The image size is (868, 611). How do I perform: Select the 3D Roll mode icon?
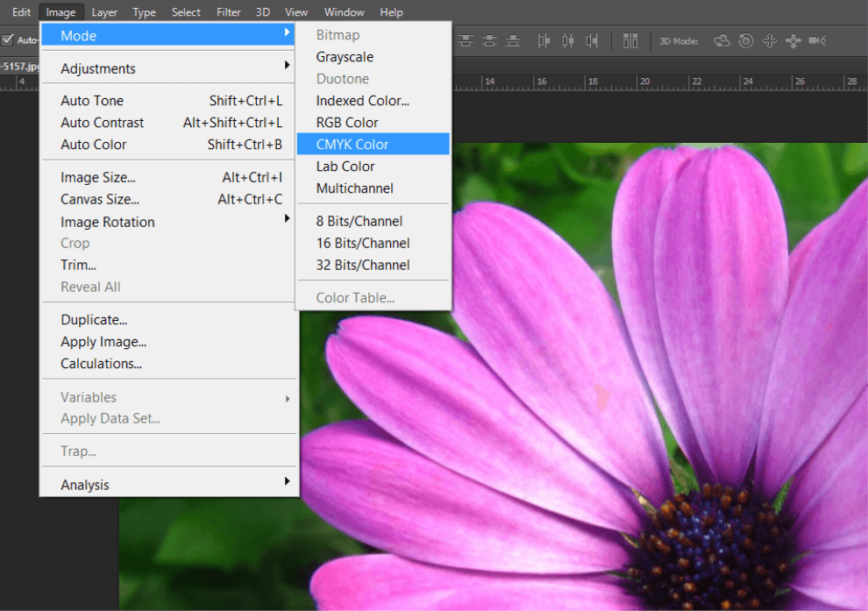point(745,40)
